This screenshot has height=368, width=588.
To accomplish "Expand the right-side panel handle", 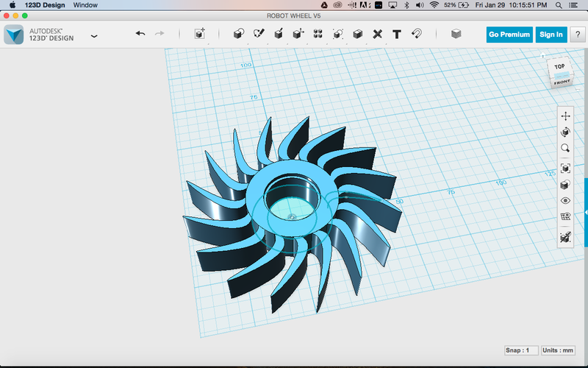I will tap(586, 213).
